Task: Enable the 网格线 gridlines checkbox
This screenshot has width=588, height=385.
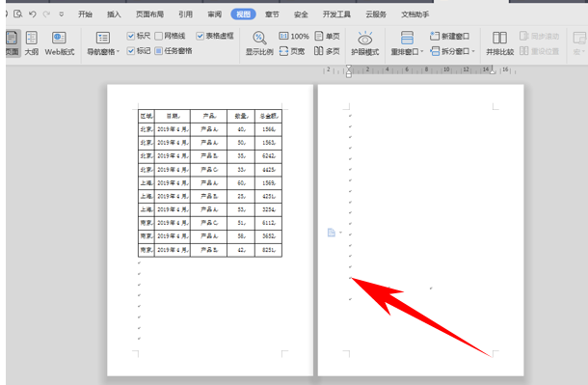Action: point(159,36)
